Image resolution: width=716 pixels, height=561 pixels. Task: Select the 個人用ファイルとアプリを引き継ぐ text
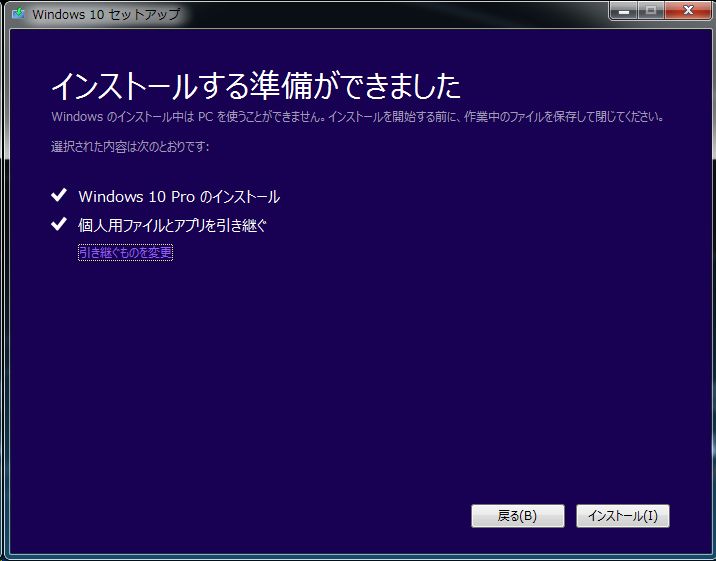173,226
